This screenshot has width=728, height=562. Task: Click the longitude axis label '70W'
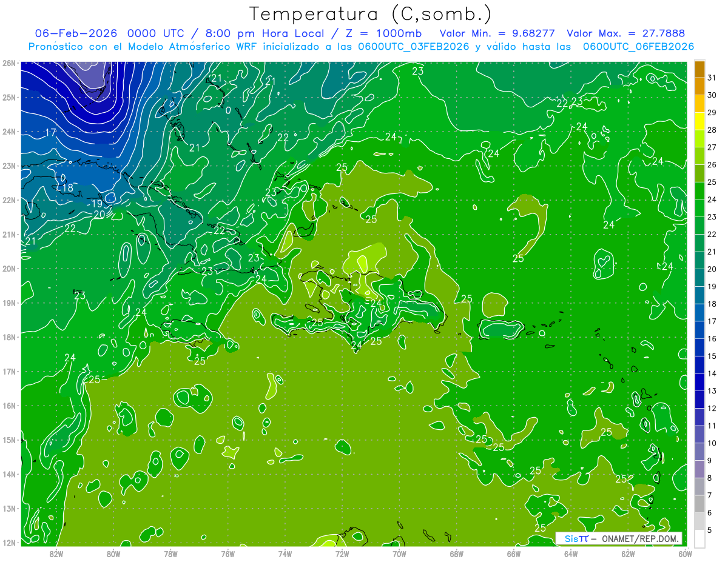click(399, 554)
